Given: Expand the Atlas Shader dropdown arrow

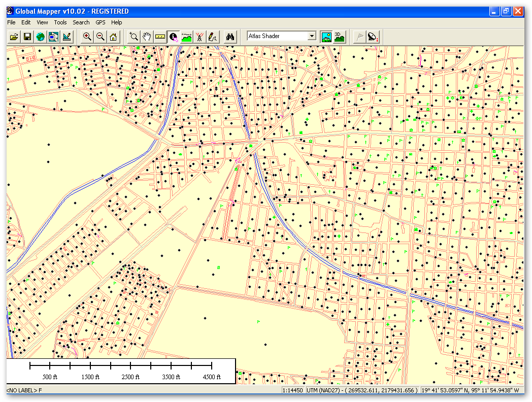Looking at the screenshot, I should pos(312,37).
